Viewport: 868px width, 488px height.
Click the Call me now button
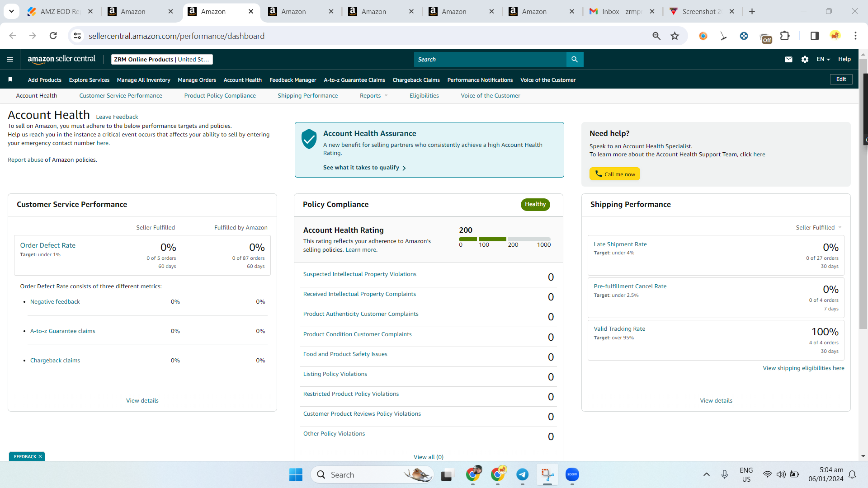(x=615, y=174)
